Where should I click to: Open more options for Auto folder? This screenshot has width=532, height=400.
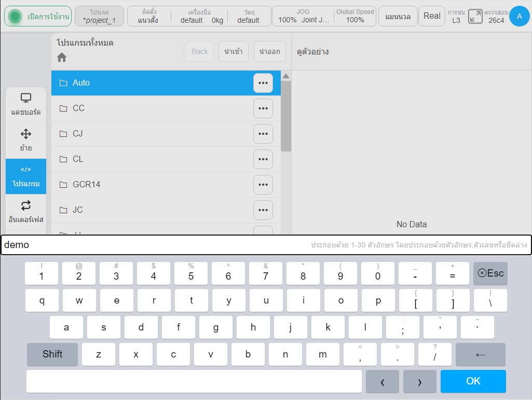coord(263,83)
